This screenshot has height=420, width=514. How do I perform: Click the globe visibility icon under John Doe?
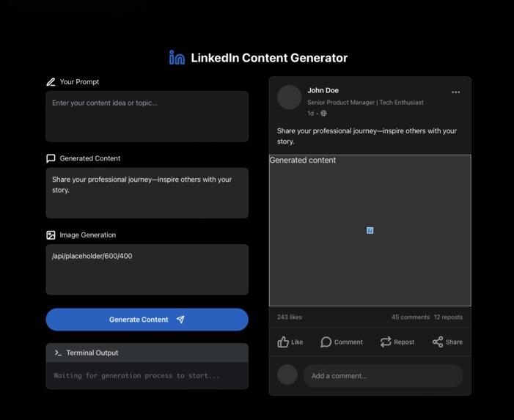pos(323,114)
